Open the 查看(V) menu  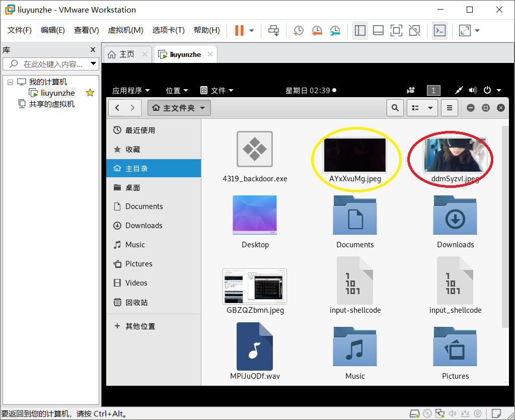pyautogui.click(x=87, y=30)
